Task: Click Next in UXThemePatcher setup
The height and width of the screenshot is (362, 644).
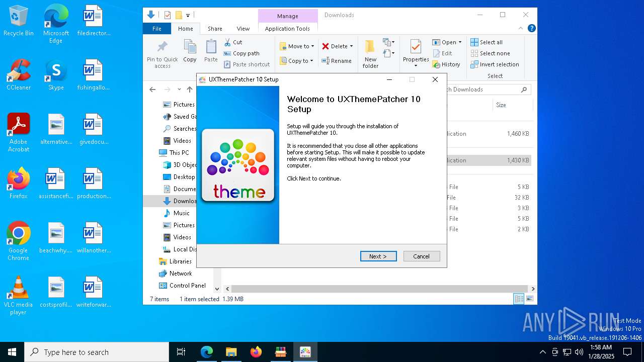Action: [378, 256]
